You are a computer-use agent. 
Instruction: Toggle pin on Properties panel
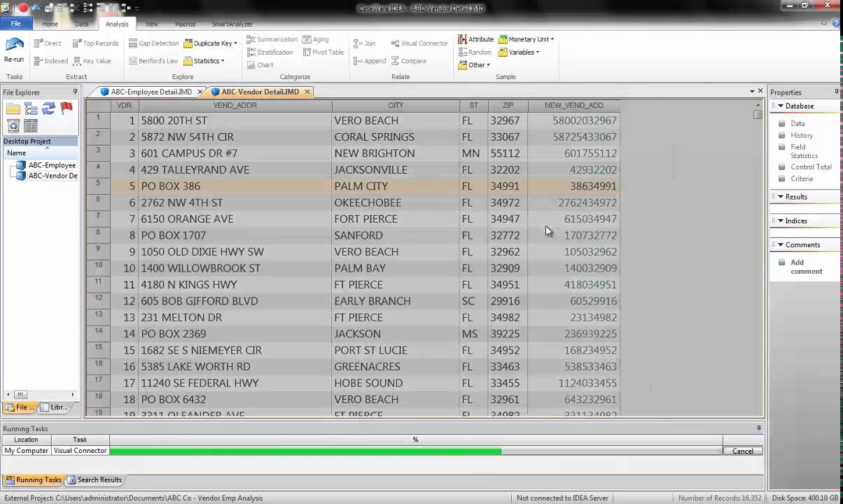coord(836,92)
